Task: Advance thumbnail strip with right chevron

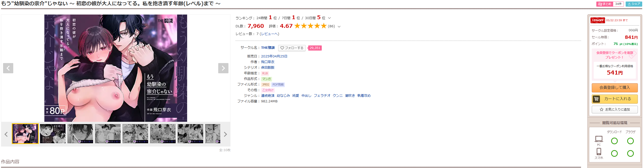Action: 225,134
